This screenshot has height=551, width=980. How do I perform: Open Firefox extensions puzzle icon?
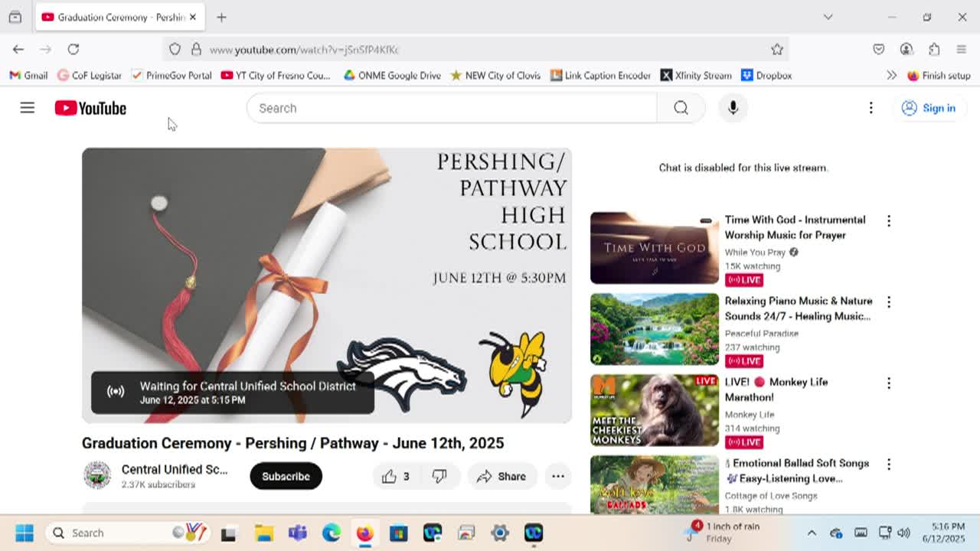point(934,49)
